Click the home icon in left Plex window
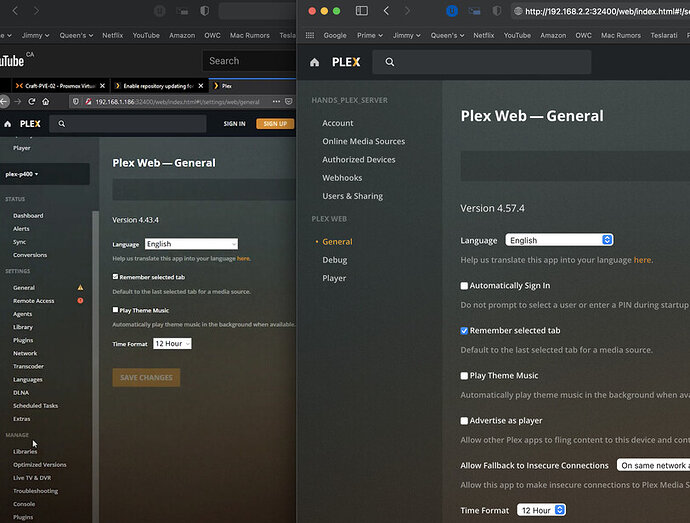Viewport: 690px width, 523px height. click(7, 124)
